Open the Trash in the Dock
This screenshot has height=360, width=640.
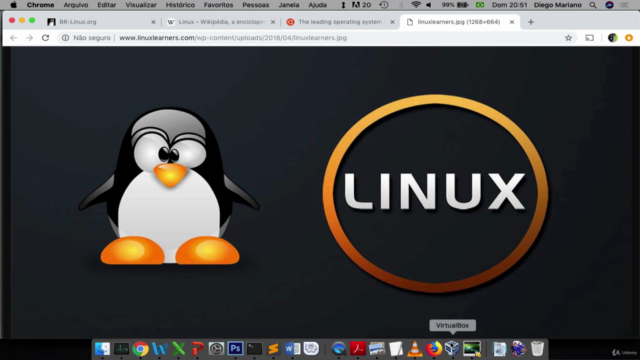pyautogui.click(x=538, y=349)
